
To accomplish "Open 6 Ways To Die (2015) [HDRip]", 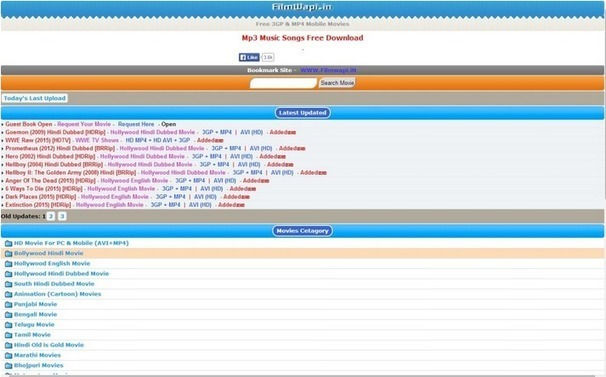I will point(44,189).
